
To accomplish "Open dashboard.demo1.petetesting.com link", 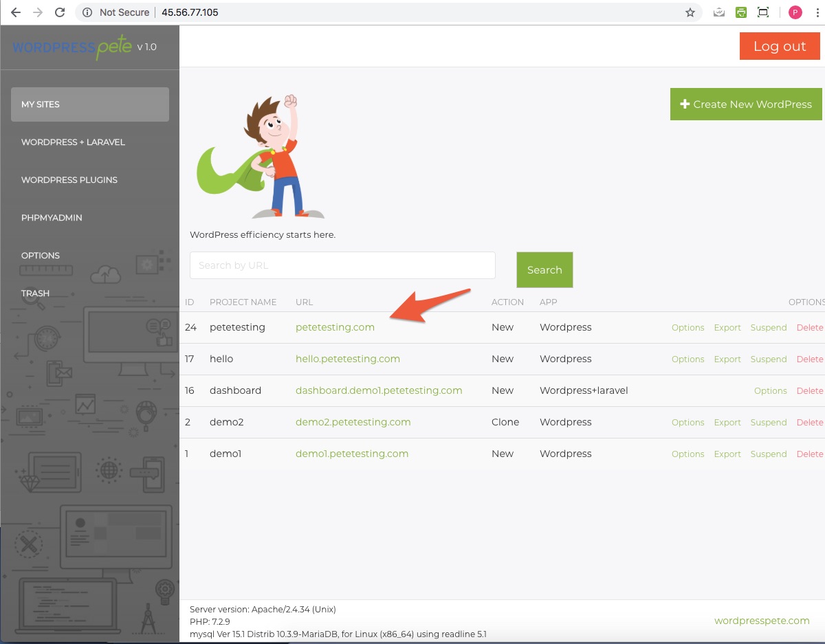I will click(x=379, y=391).
